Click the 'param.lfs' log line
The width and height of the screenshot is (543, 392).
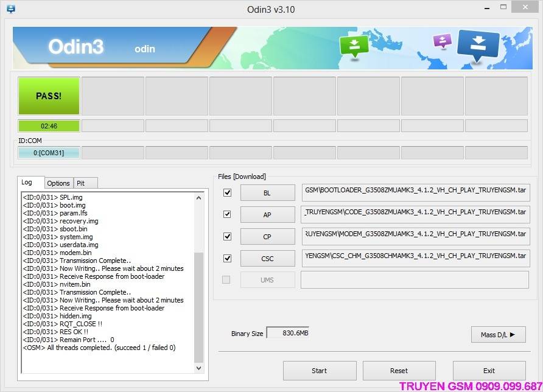click(55, 213)
